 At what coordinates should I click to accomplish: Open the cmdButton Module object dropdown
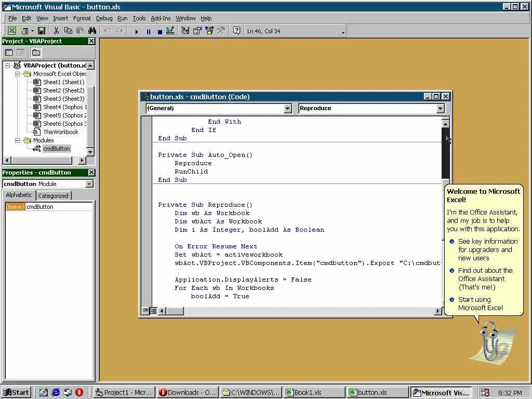pyautogui.click(x=89, y=184)
